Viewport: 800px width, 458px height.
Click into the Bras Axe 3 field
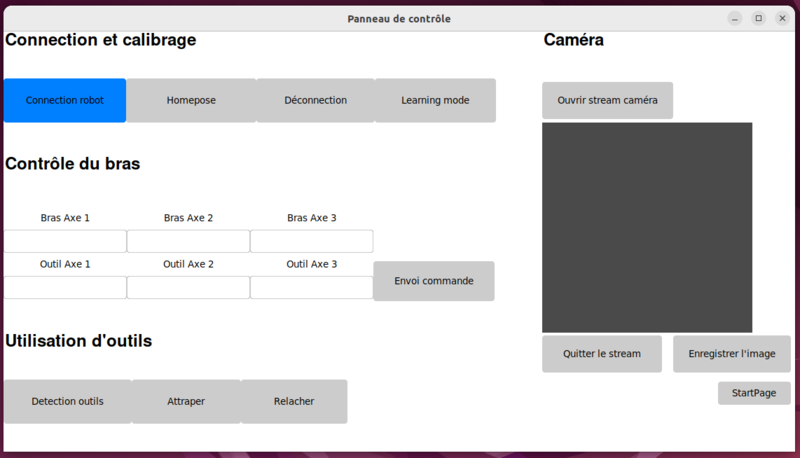point(311,241)
